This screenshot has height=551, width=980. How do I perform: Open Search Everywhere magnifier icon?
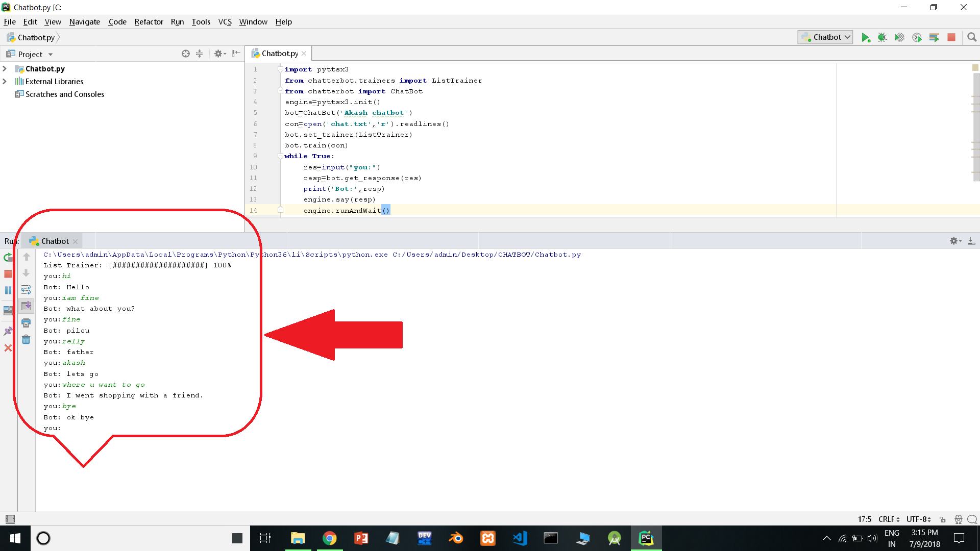pyautogui.click(x=972, y=37)
